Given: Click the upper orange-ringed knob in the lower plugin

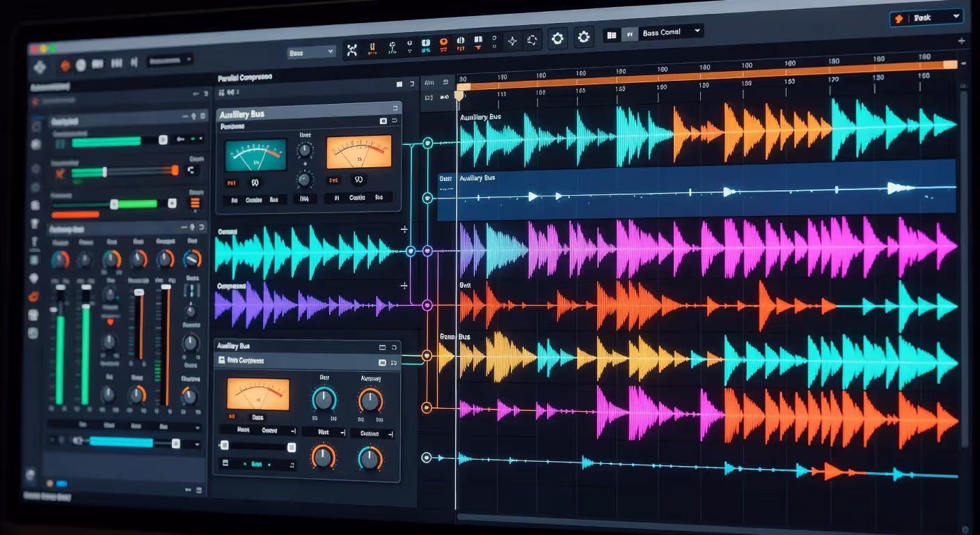Looking at the screenshot, I should 370,400.
